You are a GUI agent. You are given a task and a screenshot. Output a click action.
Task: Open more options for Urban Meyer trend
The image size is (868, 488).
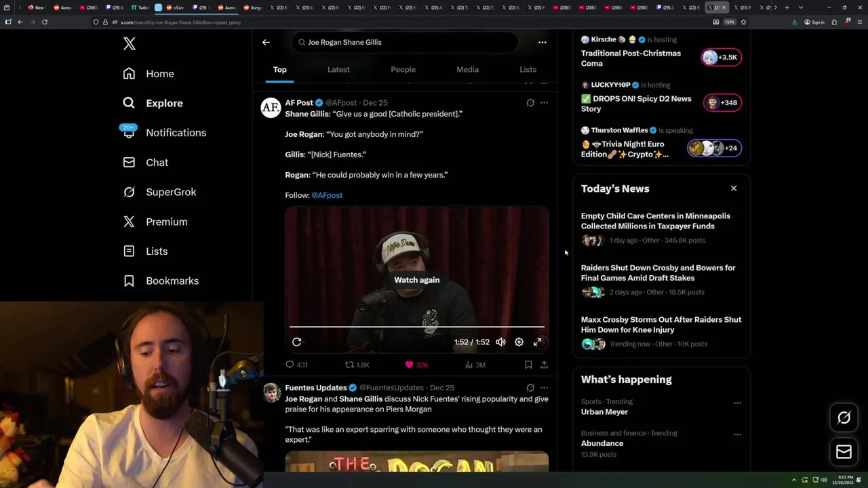point(737,403)
